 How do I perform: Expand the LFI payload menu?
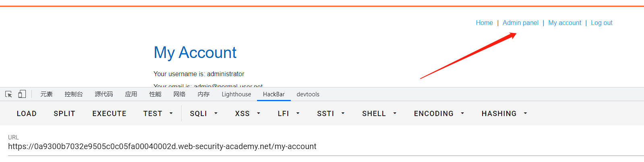tap(289, 114)
